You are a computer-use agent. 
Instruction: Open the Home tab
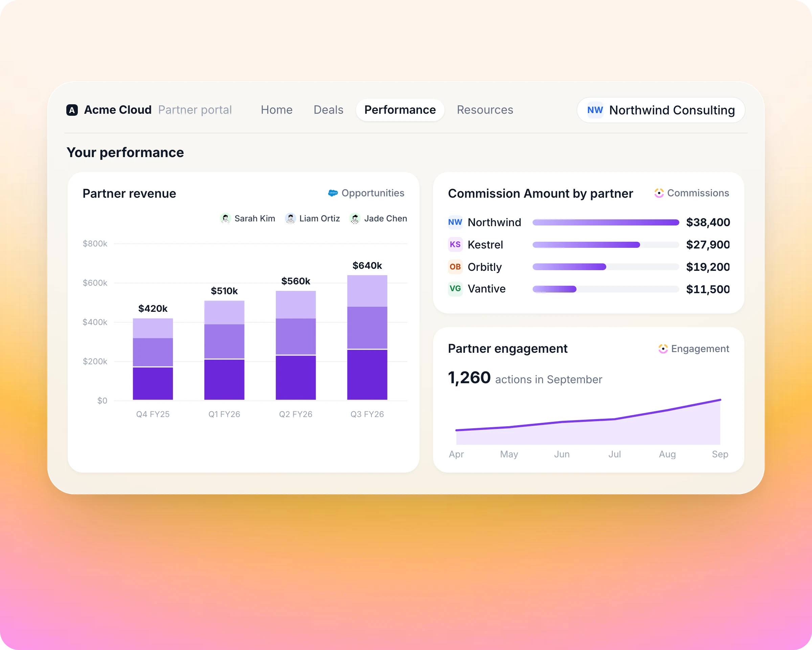click(x=276, y=110)
